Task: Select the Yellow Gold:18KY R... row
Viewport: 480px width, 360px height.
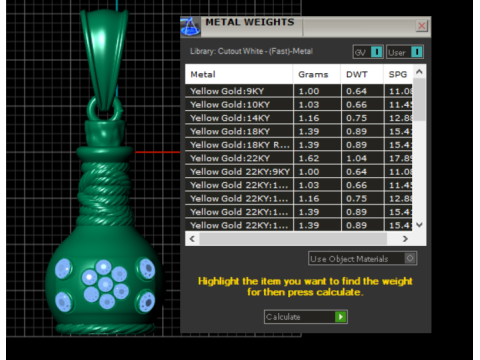Action: coord(299,145)
